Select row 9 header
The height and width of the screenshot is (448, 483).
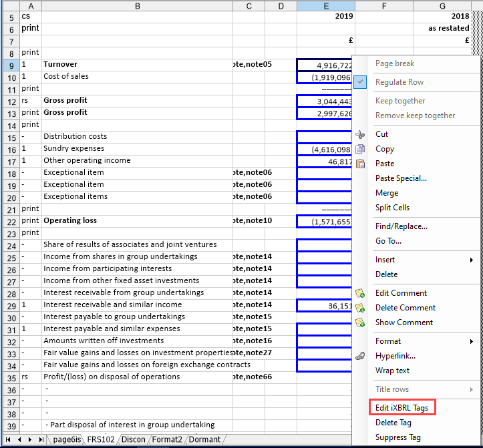tap(11, 65)
